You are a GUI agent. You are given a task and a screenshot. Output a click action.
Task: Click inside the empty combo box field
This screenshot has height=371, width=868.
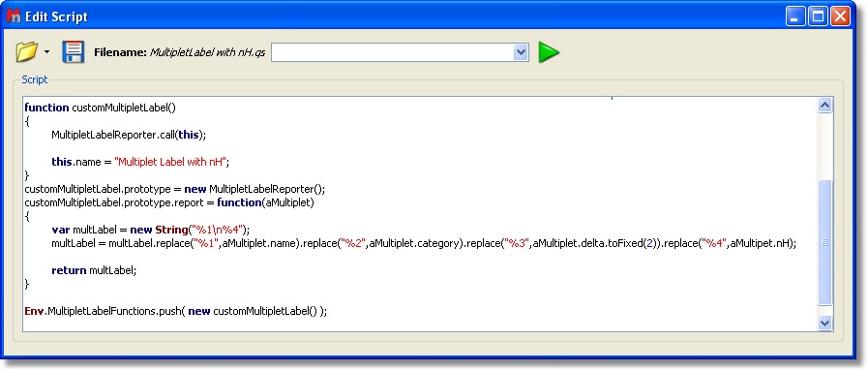(393, 52)
